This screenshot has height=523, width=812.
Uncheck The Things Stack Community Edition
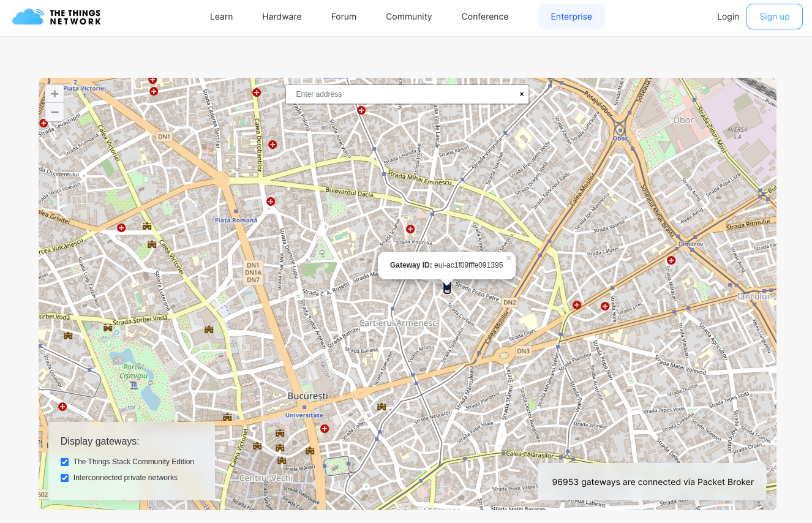64,462
